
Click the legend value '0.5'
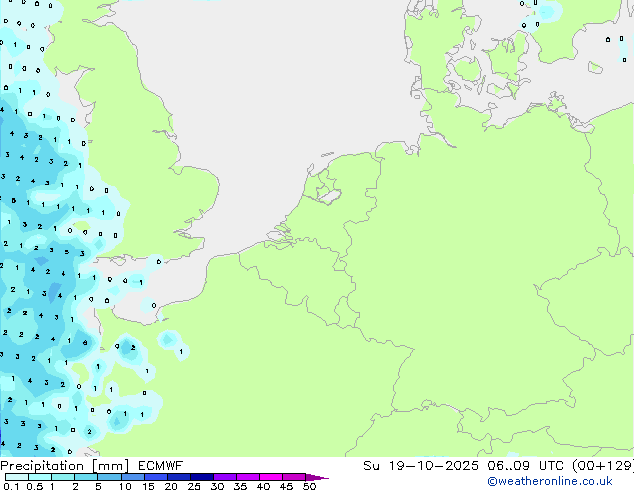tap(35, 486)
